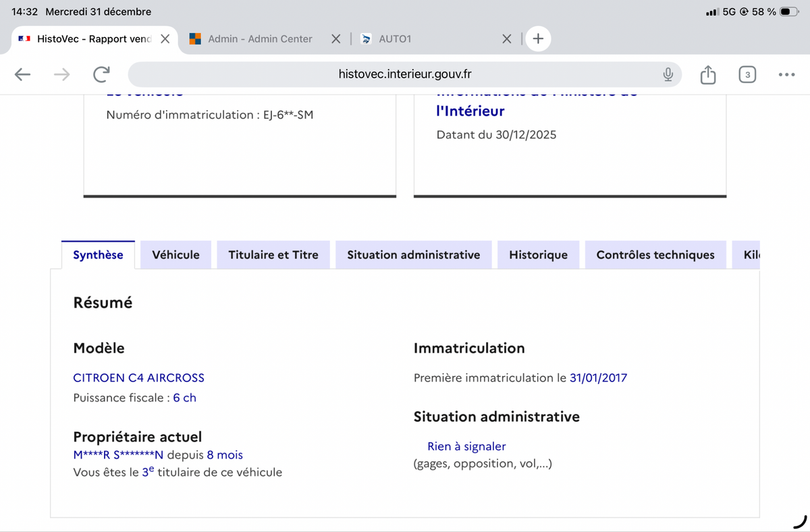Image resolution: width=810 pixels, height=532 pixels.
Task: Tap the browser forward arrow
Action: pos(61,74)
